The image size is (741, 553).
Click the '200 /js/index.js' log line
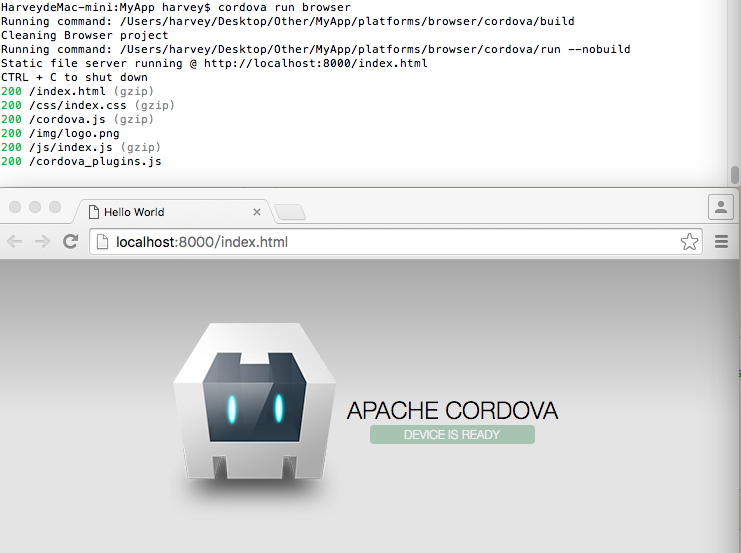coord(81,147)
